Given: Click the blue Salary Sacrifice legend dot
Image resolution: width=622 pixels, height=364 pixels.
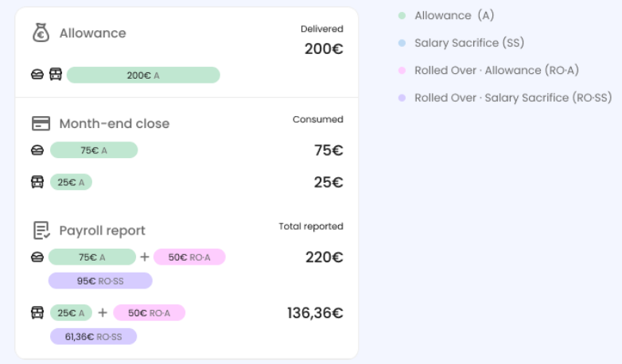Looking at the screenshot, I should pos(402,43).
